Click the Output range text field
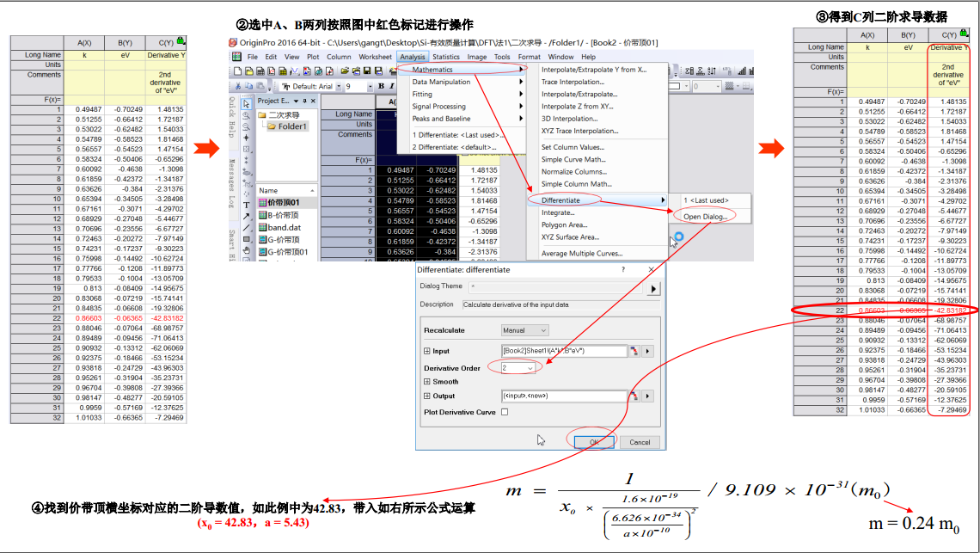 (565, 396)
